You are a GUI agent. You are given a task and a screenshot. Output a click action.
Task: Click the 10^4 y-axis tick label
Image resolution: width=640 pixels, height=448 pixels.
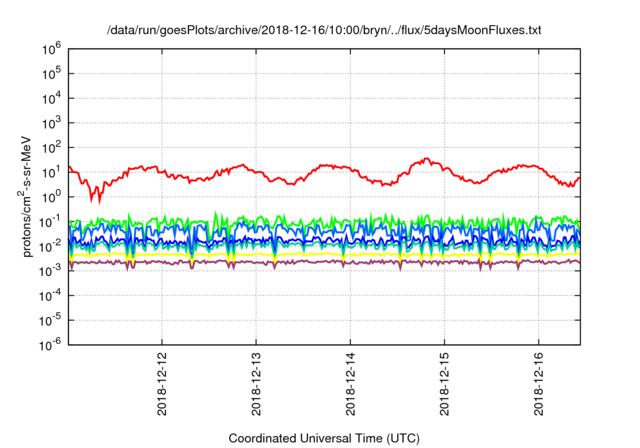(51, 99)
